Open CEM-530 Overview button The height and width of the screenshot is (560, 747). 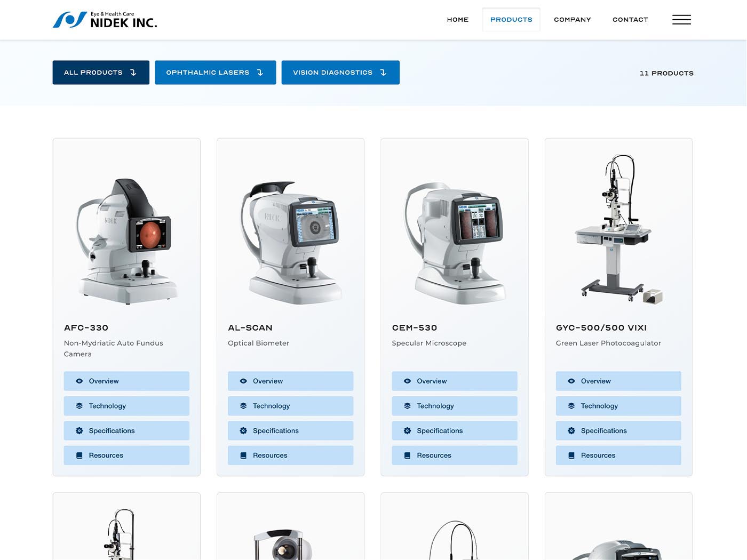click(x=455, y=381)
